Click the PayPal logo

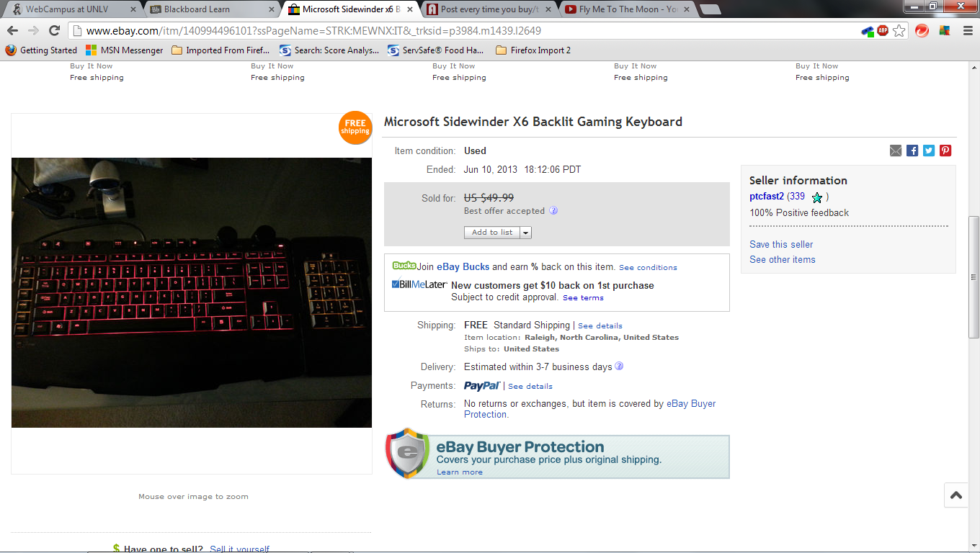(x=481, y=386)
